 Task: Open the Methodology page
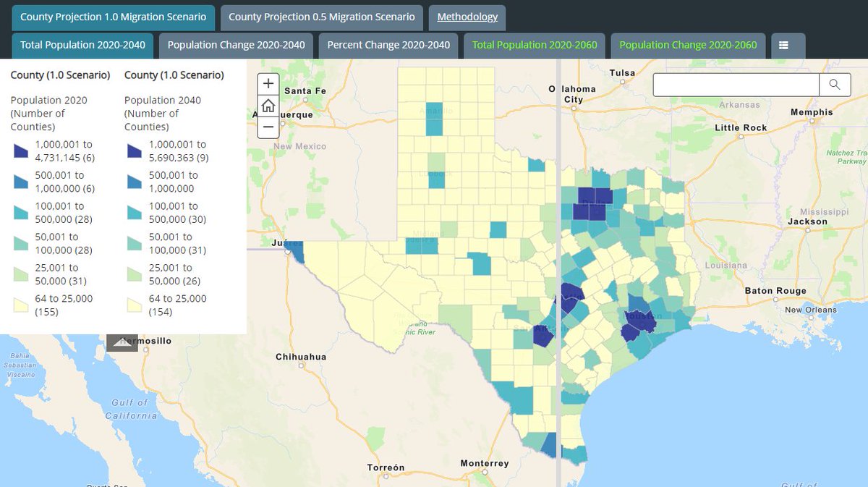click(x=467, y=17)
